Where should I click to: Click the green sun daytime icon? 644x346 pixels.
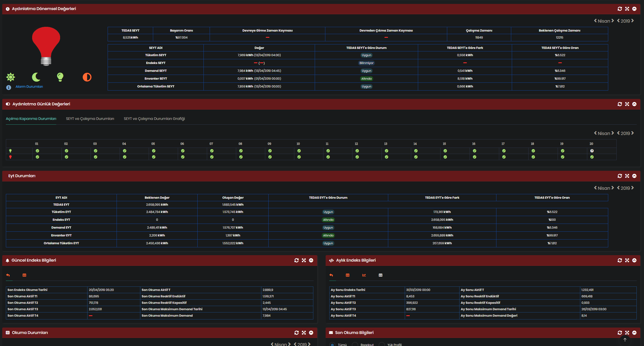coord(11,77)
